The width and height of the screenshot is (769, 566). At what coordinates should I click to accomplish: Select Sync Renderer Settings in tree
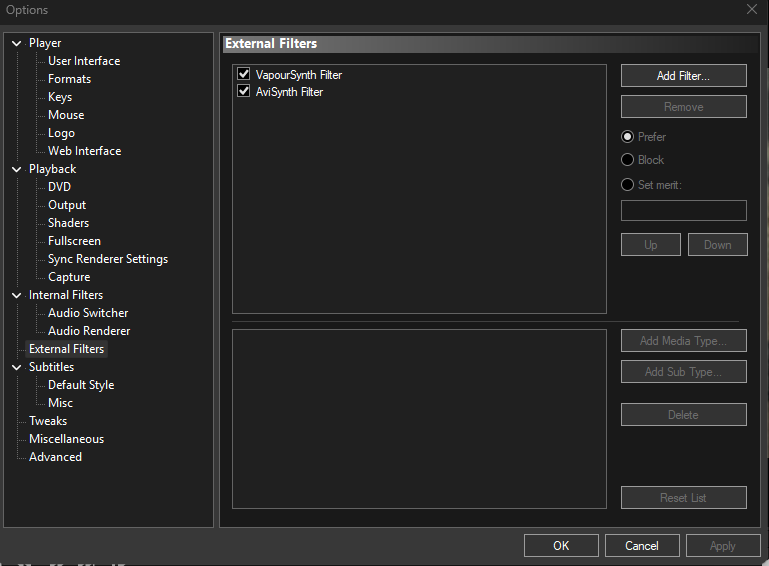click(x=107, y=259)
